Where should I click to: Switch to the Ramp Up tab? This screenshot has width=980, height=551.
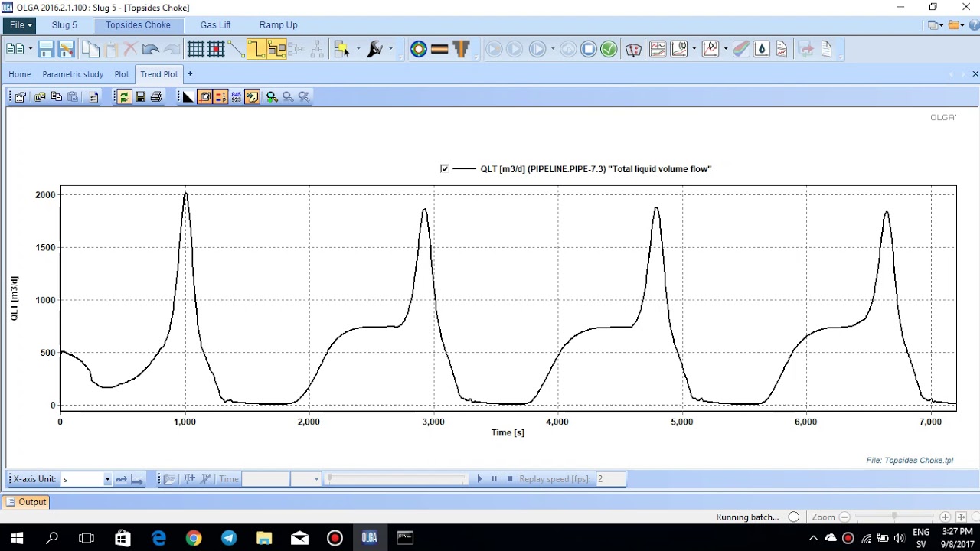278,25
